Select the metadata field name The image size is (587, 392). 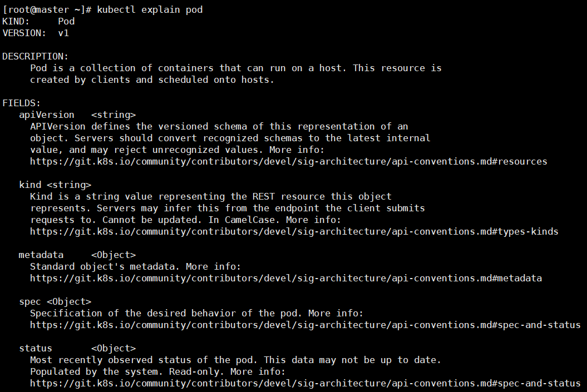point(41,255)
